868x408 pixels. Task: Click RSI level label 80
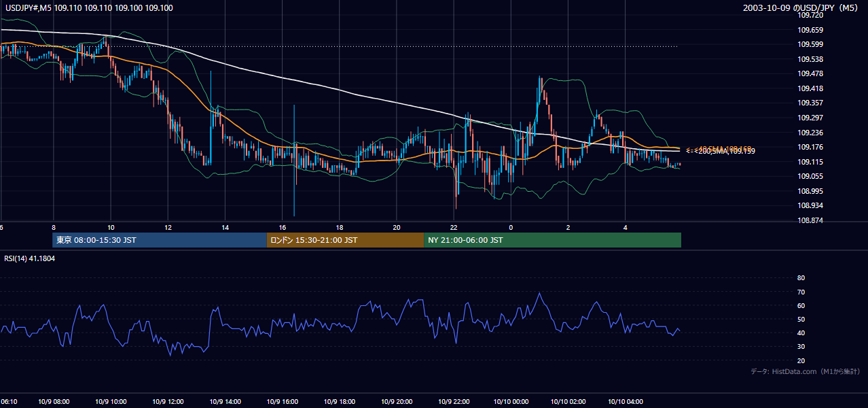pos(801,278)
